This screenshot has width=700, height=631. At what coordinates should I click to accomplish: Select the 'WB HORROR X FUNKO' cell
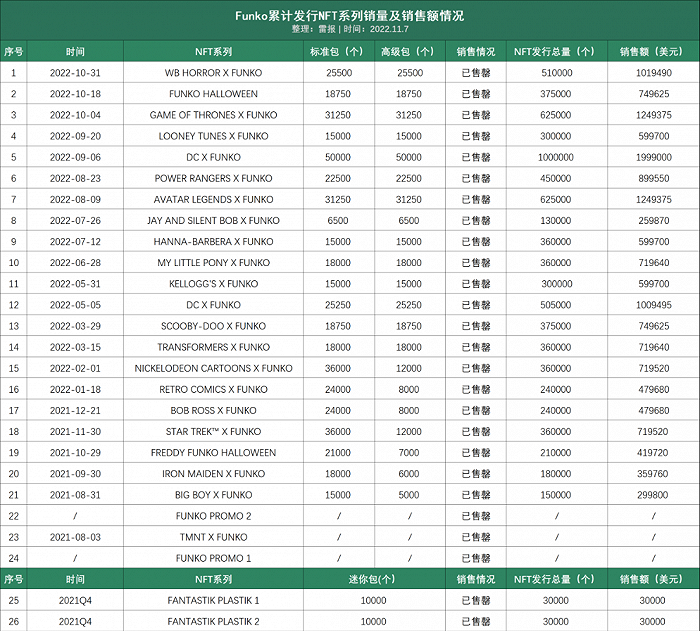tap(213, 73)
